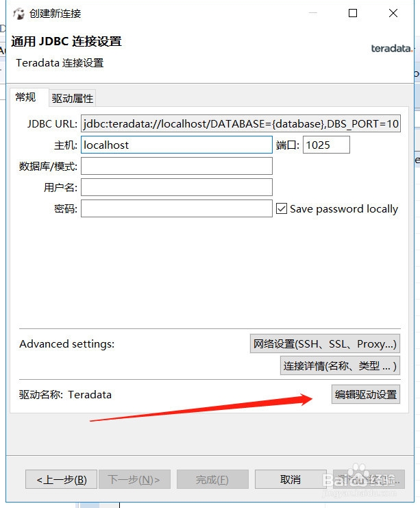Toggle Save password locally checkbox
The width and height of the screenshot is (420, 508).
(x=282, y=208)
